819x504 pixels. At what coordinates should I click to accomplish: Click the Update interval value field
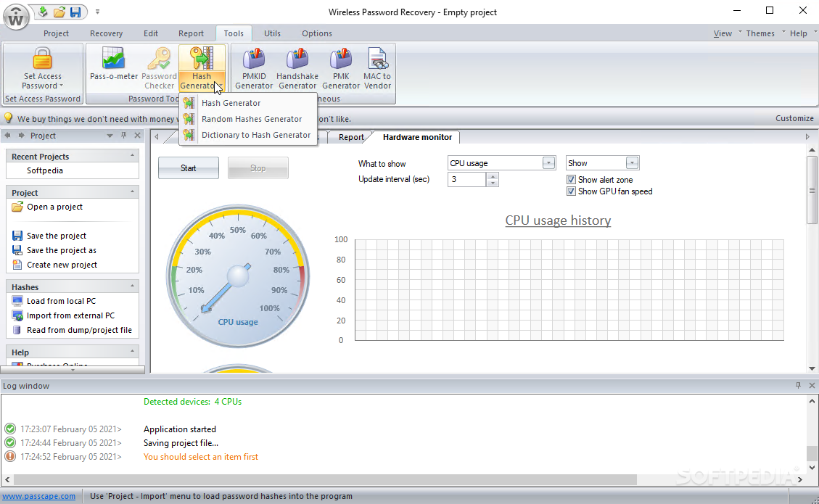[x=467, y=179]
